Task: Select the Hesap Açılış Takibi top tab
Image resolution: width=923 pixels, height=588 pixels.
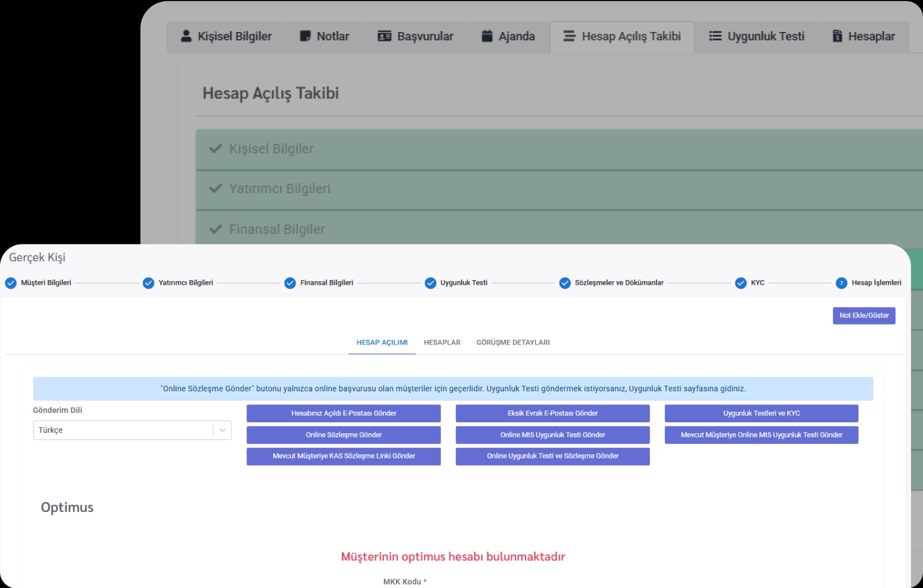Action: pos(622,36)
